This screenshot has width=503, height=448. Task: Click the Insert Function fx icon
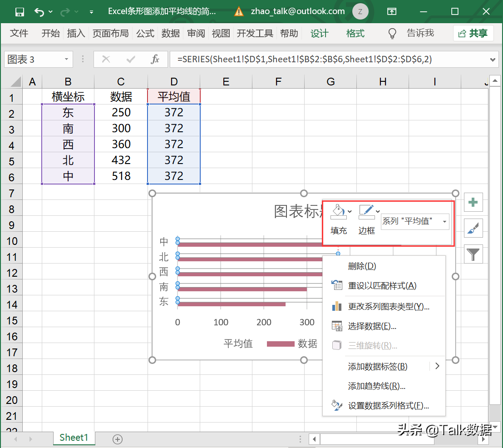coord(155,59)
